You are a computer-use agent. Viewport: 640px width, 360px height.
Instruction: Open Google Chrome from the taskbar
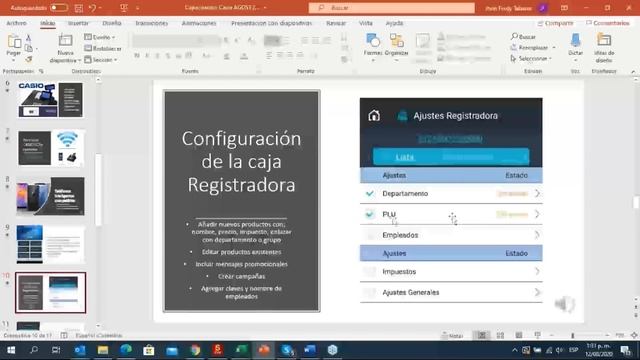pyautogui.click(x=195, y=350)
